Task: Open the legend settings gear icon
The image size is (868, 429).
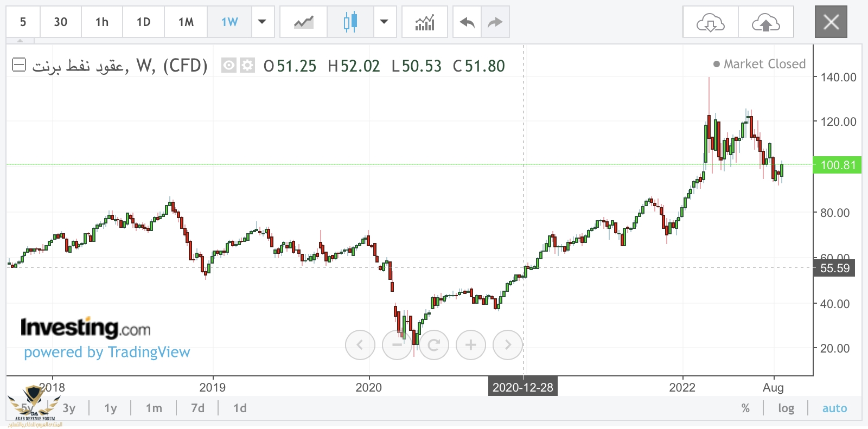Action: [x=247, y=66]
